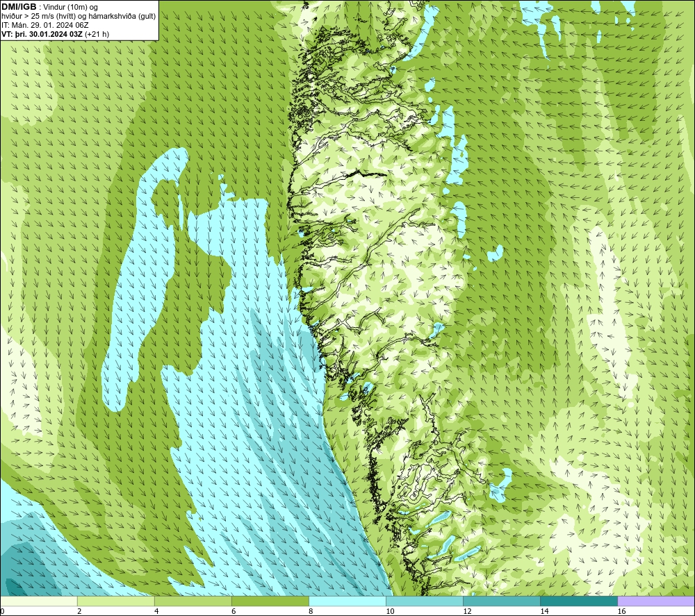Click the "VT: þri. 30.01.2024 03Z (+21 h)" line
This screenshot has height=616, width=695.
(x=55, y=34)
